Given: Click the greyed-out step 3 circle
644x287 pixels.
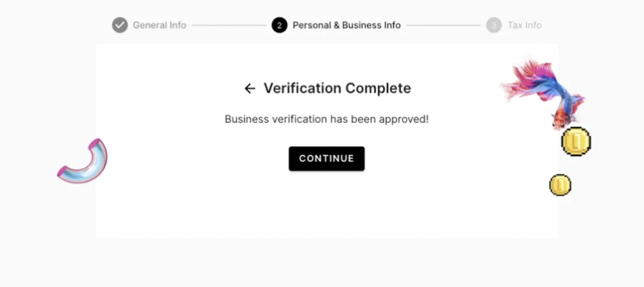Looking at the screenshot, I should [493, 25].
